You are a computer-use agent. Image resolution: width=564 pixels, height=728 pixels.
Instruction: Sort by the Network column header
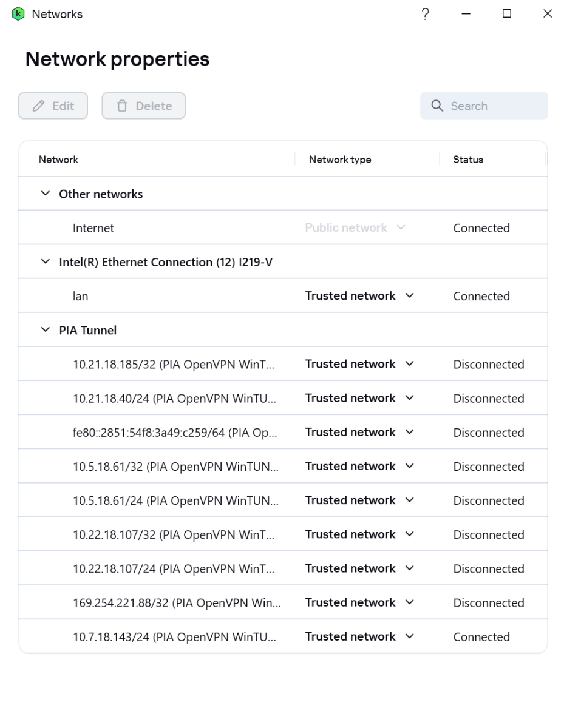(58, 160)
